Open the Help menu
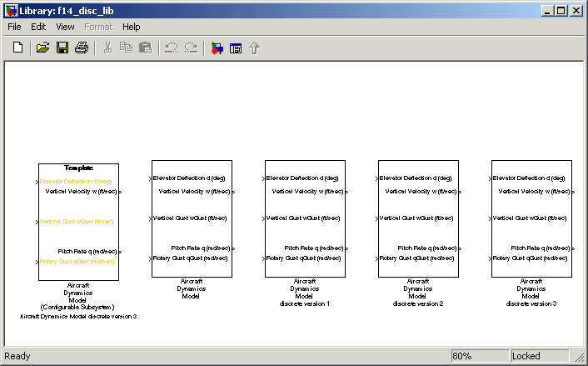 [132, 27]
